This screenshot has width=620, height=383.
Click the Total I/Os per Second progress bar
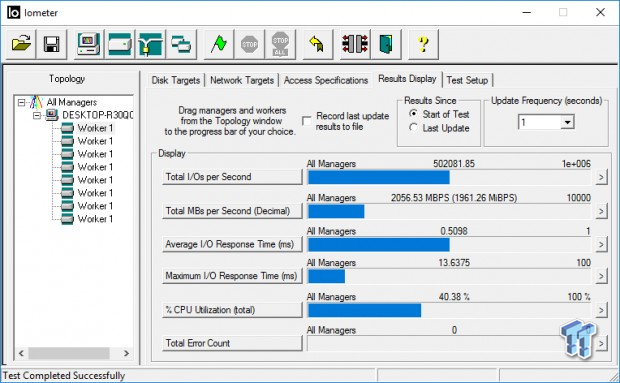pyautogui.click(x=449, y=177)
